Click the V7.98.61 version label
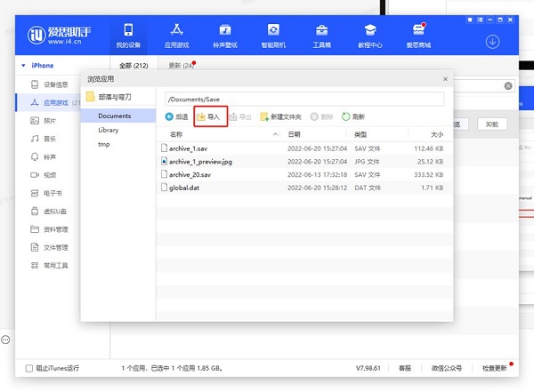The height and width of the screenshot is (392, 534). [368, 368]
